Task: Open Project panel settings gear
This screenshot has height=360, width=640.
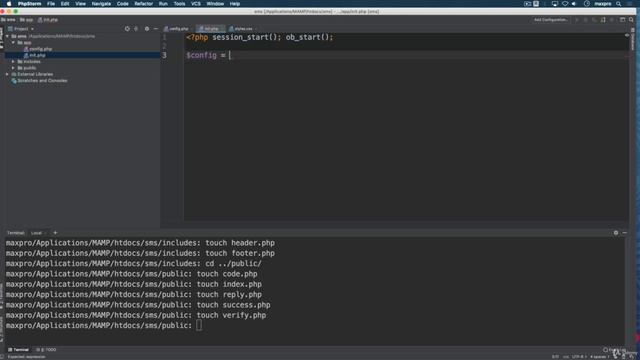Action: (x=147, y=29)
